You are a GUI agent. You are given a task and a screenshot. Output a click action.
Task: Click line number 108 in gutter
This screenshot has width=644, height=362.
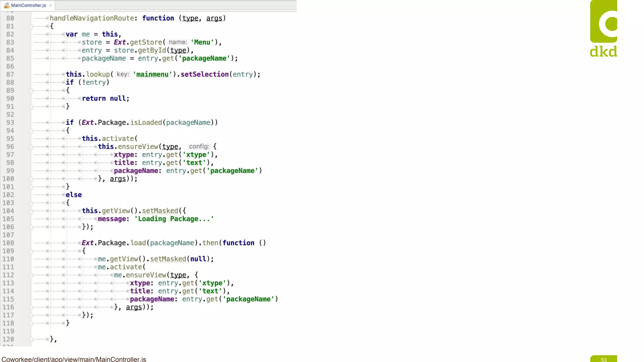(8, 243)
